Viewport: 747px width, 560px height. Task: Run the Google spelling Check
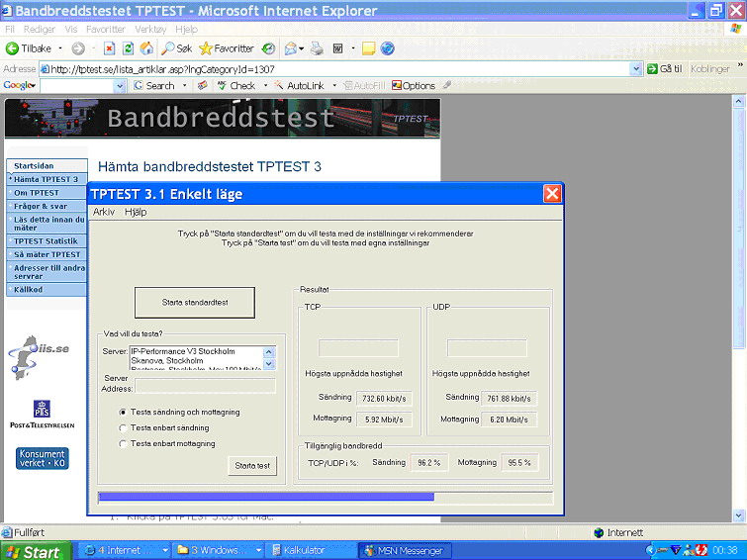pyautogui.click(x=236, y=86)
